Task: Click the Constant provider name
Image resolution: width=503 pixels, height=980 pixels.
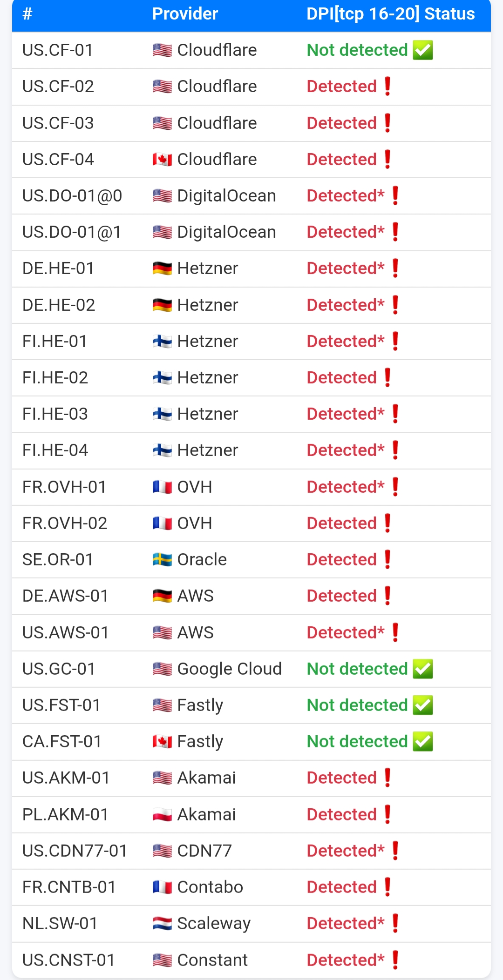Action: [x=212, y=960]
